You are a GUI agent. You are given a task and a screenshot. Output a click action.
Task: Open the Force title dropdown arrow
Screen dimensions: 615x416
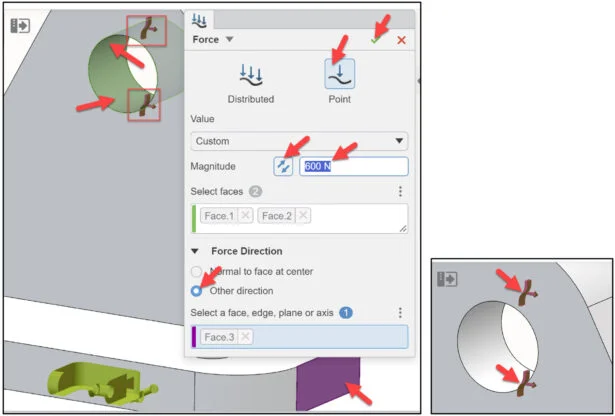pos(230,39)
